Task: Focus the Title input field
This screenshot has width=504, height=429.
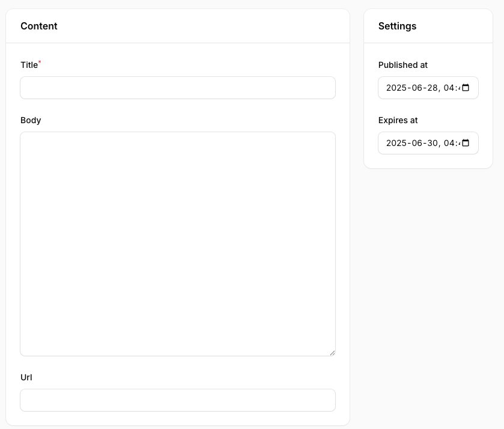Action: (178, 88)
